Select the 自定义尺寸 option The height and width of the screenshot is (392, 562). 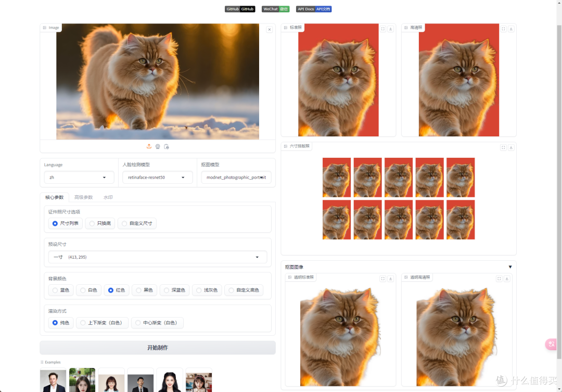137,223
